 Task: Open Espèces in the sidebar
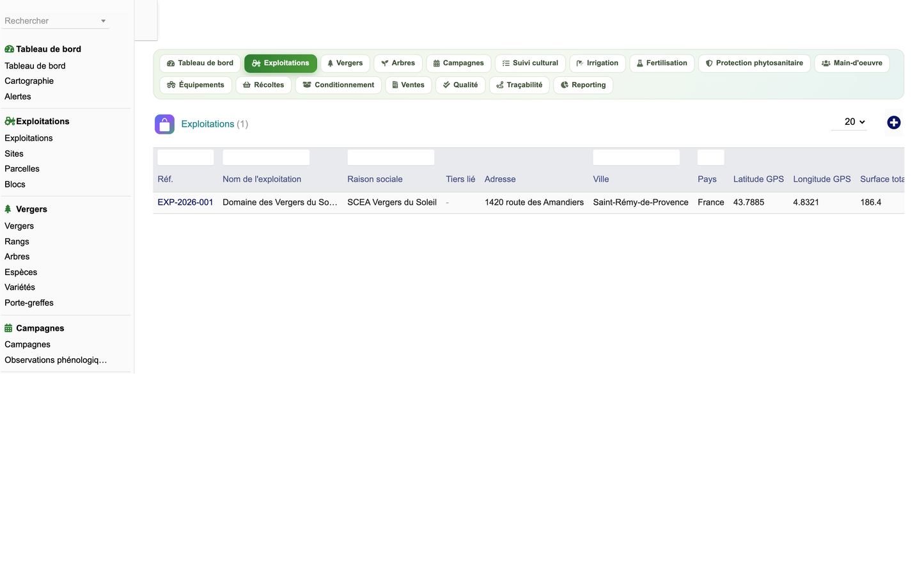click(21, 273)
